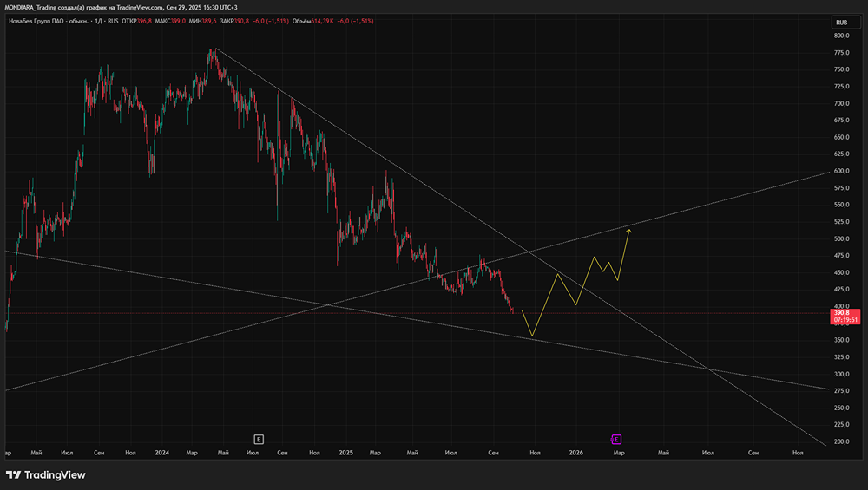Click the МАКС 399,0 high value

(x=170, y=21)
